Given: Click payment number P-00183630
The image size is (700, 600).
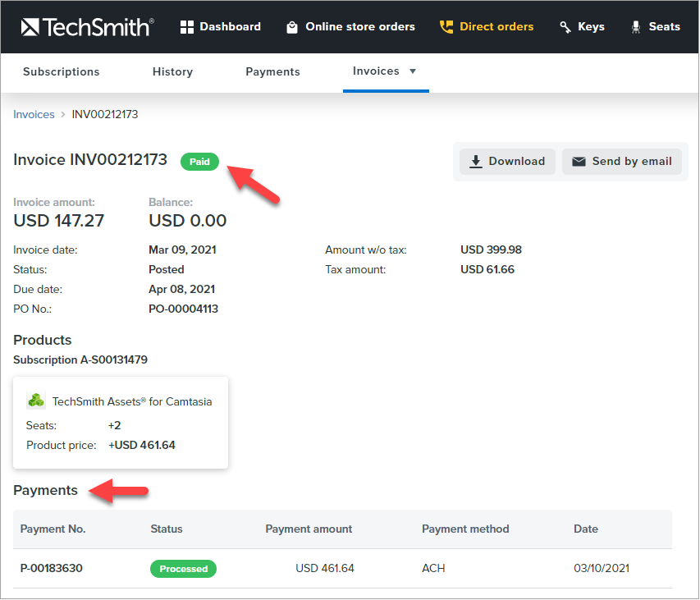Looking at the screenshot, I should (x=52, y=568).
